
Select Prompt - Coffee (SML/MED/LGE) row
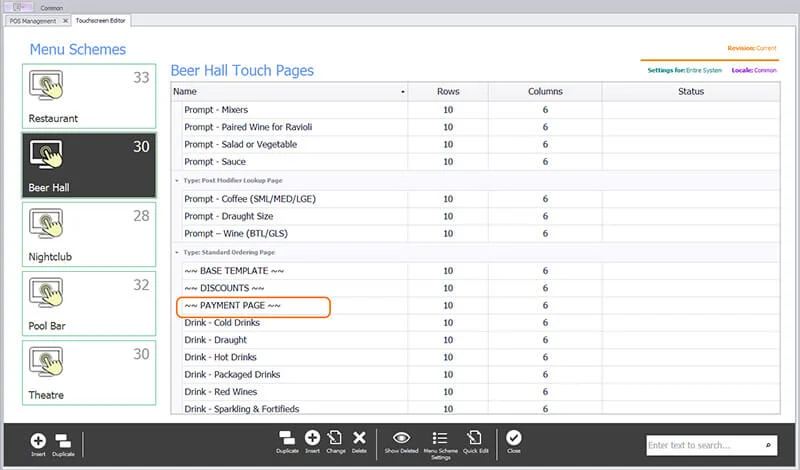[481, 199]
